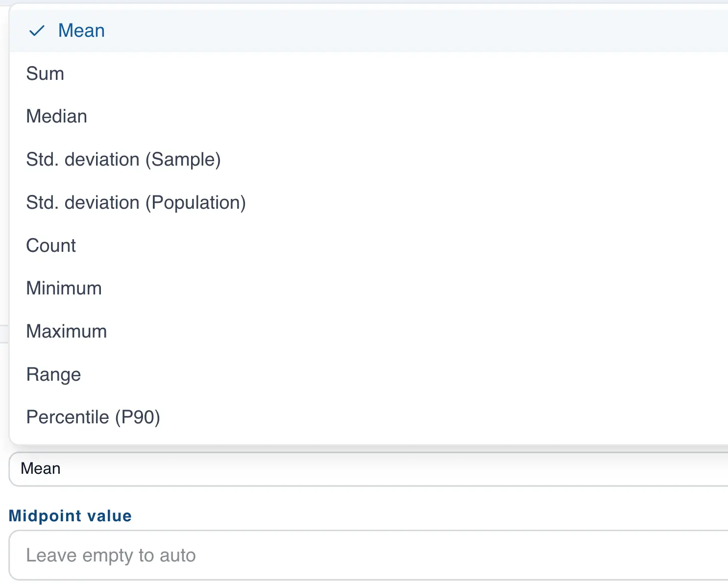
Task: Click the Midpoint value label
Action: click(x=70, y=515)
